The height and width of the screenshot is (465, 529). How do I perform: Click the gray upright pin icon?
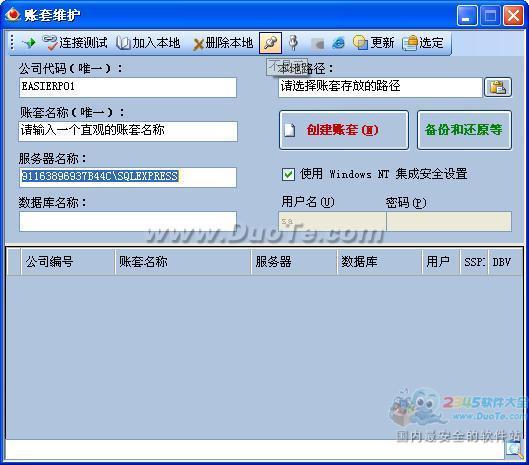pos(294,43)
